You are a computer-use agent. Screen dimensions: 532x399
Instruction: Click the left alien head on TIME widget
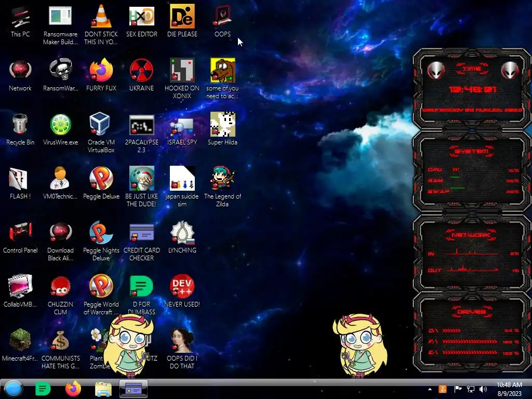pos(436,70)
